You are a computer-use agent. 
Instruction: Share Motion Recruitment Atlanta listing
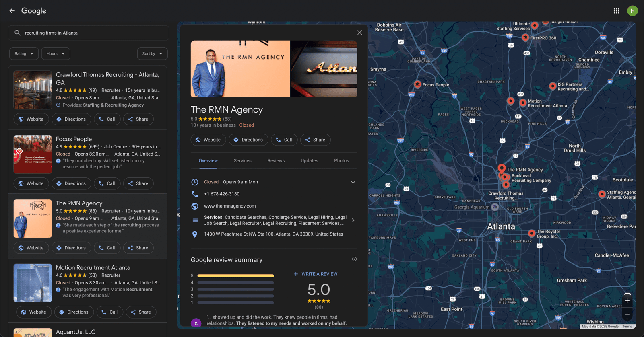pyautogui.click(x=141, y=312)
